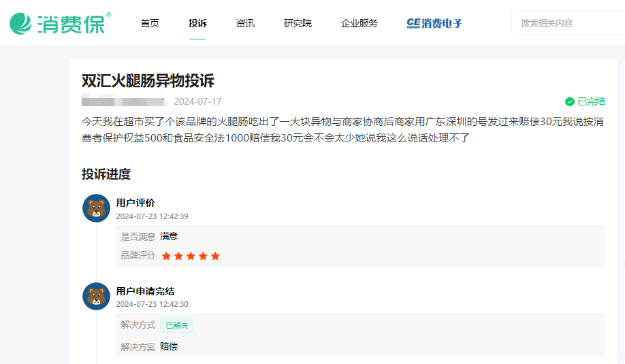Click timestamp 2024-07-23 12:42:39
This screenshot has width=625, height=364.
[152, 216]
